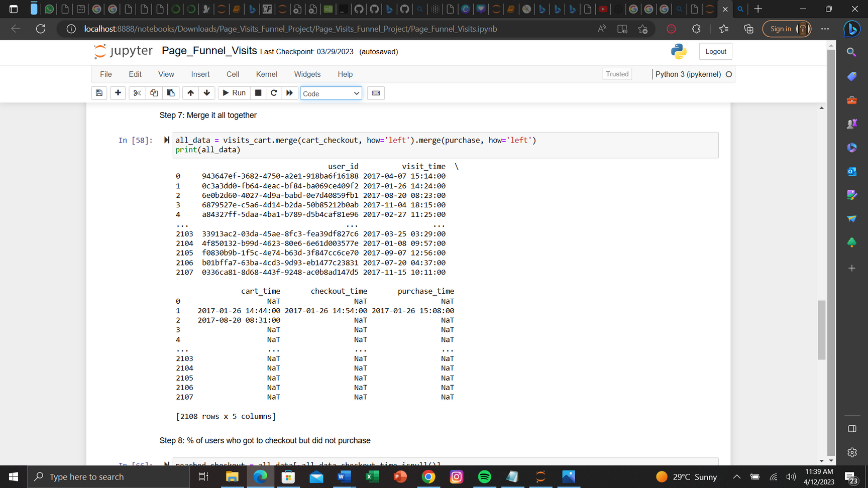868x488 pixels.
Task: Cut selected cells with scissors icon
Action: coord(137,93)
